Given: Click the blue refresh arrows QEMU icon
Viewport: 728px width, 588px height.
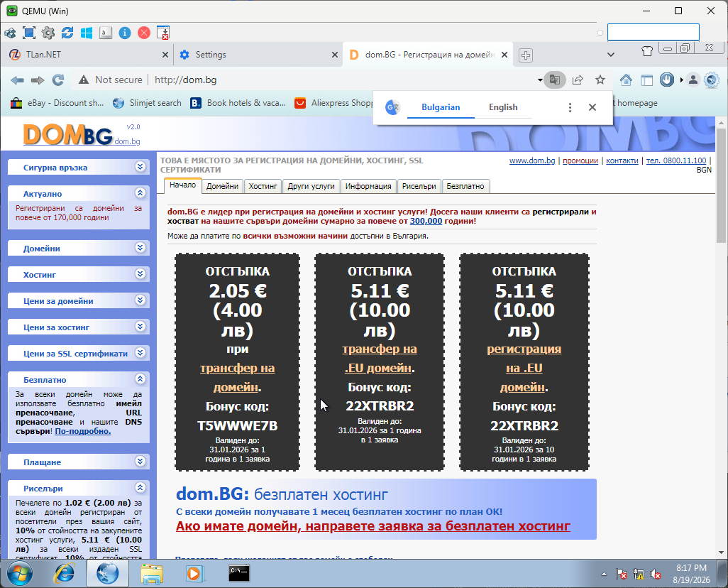Looking at the screenshot, I should click(67, 33).
